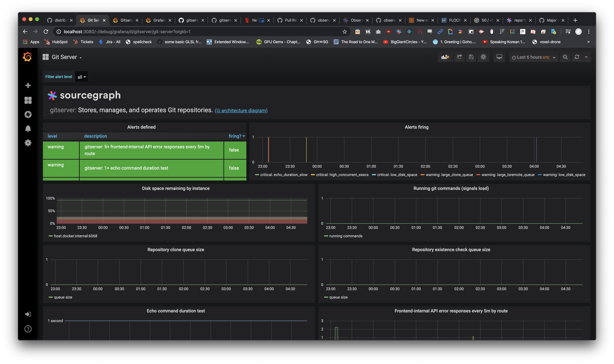Click the sign-in arrow icon in sidebar
The width and height of the screenshot is (614, 364).
click(x=28, y=314)
